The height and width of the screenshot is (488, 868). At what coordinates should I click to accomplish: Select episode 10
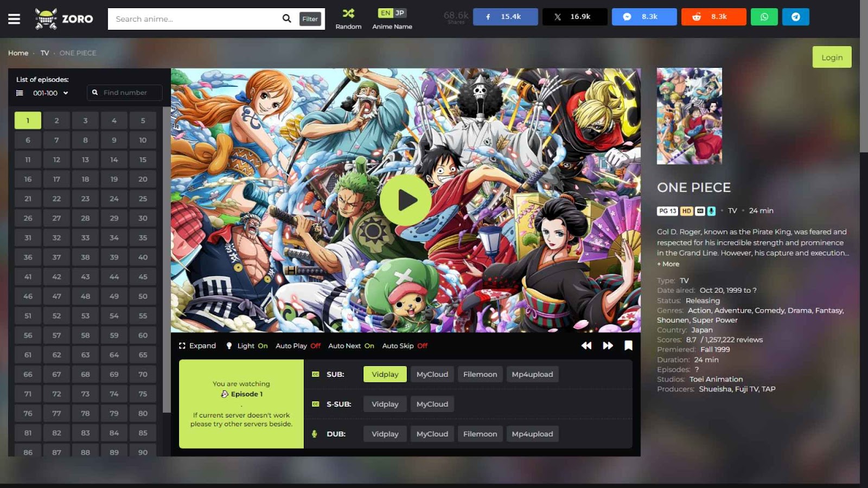[143, 140]
